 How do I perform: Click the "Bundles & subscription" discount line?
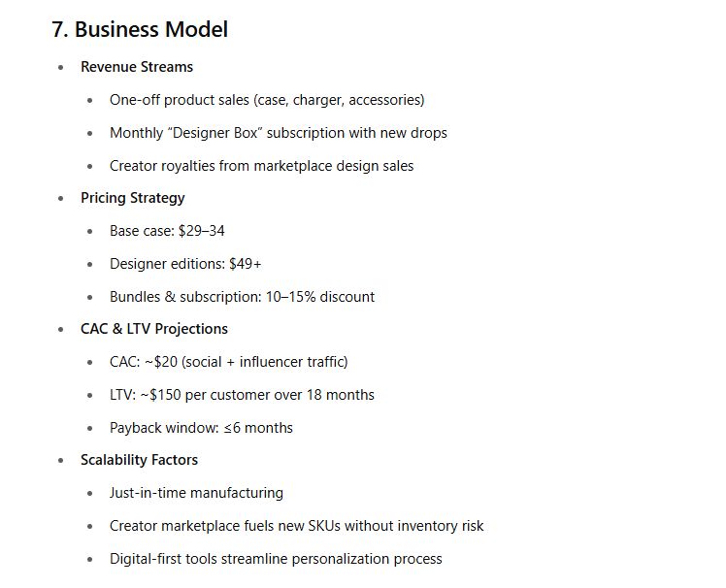(x=242, y=297)
